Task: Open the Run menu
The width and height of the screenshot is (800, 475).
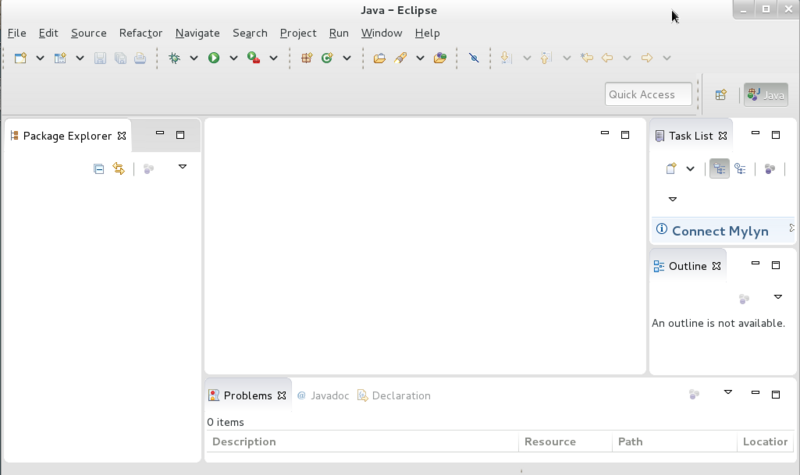Action: click(x=339, y=33)
